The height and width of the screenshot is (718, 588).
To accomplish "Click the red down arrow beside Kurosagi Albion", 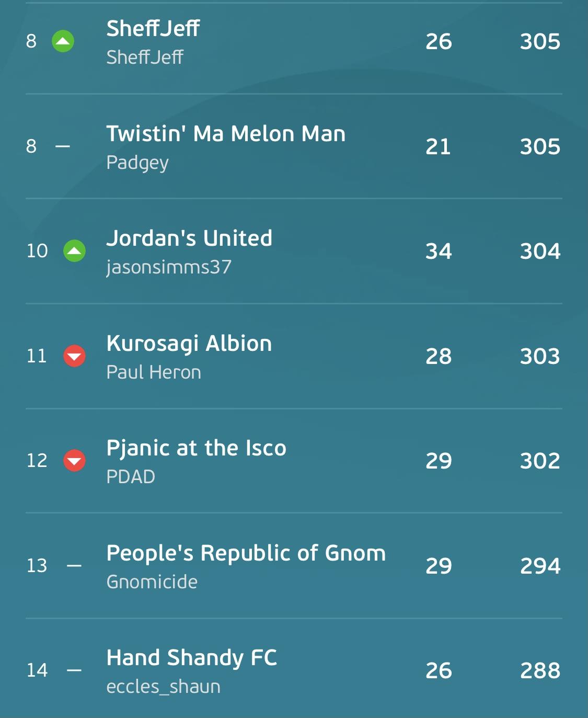I will [74, 356].
